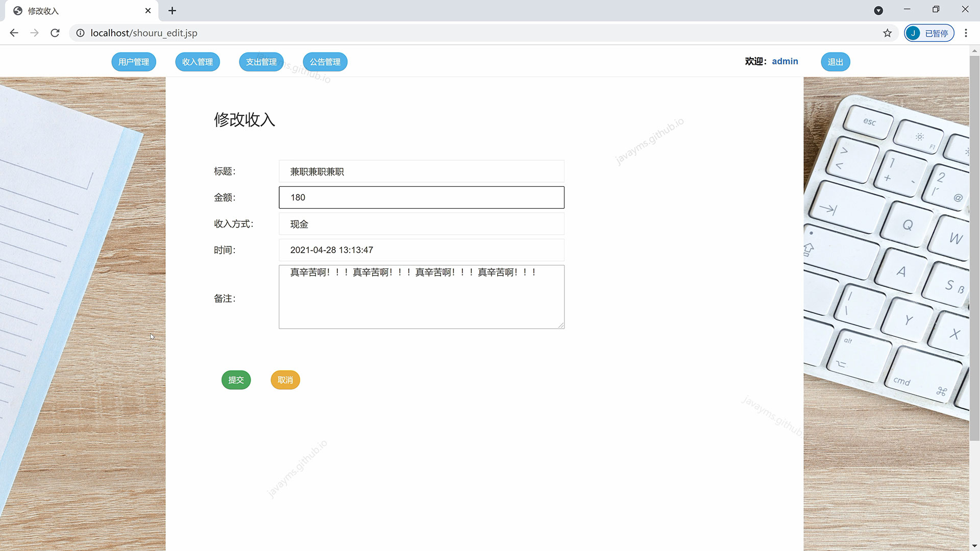Click the browser forward arrow
Screen dimensions: 980x551
(x=34, y=33)
